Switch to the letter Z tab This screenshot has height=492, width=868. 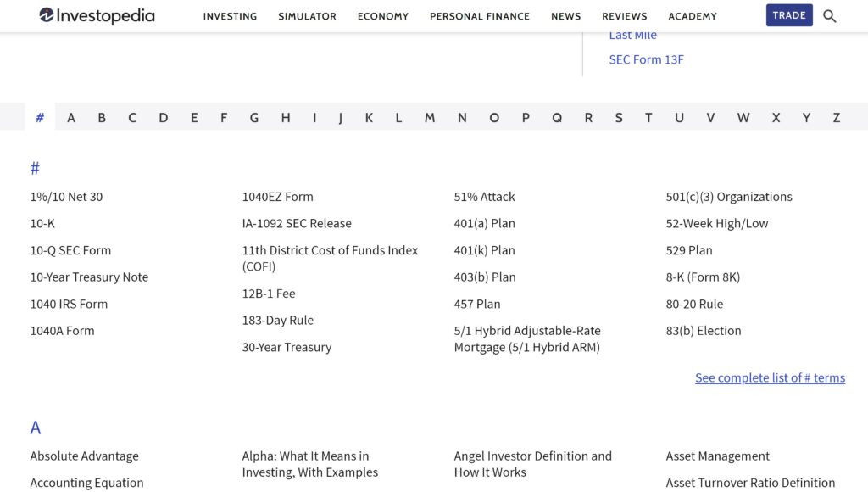click(x=836, y=117)
